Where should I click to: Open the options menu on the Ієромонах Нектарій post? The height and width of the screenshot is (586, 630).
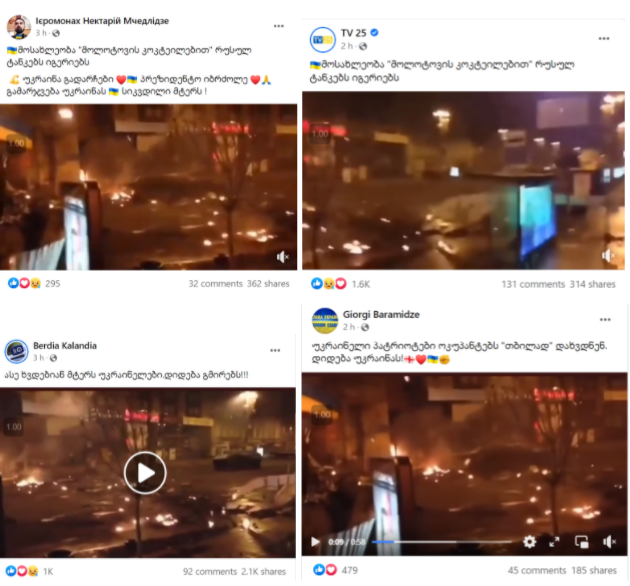pos(279,26)
